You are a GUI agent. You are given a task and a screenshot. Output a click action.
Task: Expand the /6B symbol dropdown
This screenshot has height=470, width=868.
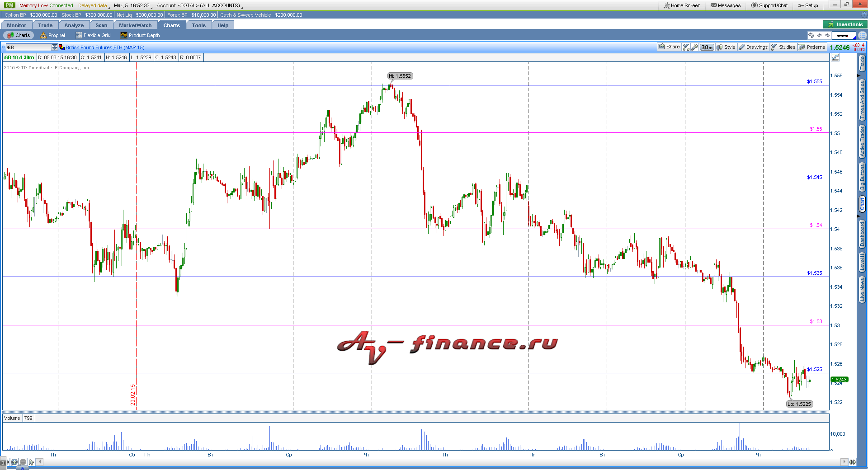click(55, 47)
